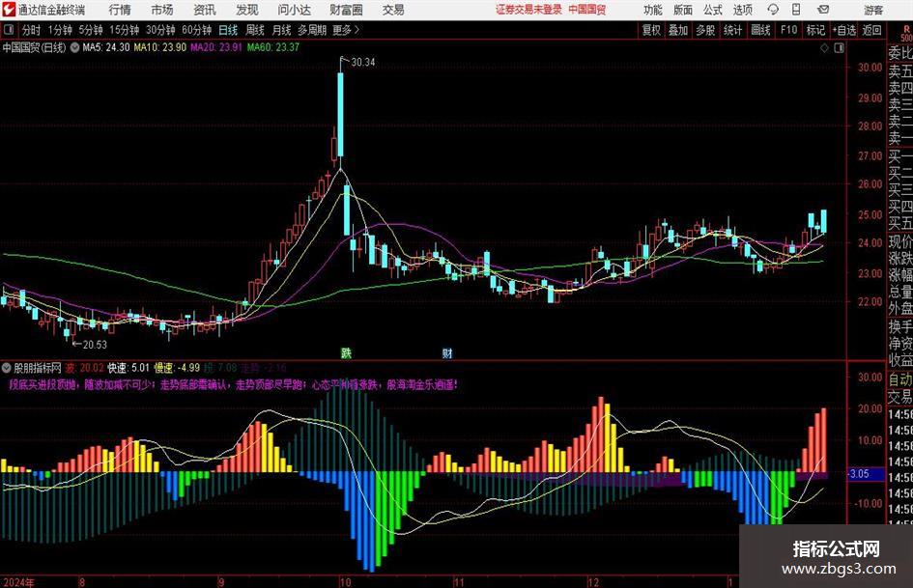Switch to the 5分钟 period tab
The height and width of the screenshot is (588, 913).
pyautogui.click(x=91, y=30)
